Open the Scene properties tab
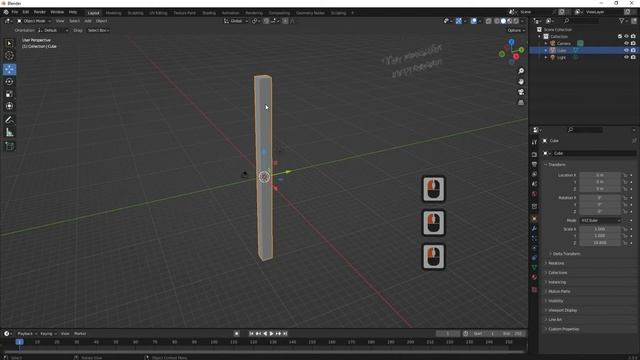The height and width of the screenshot is (360, 640). 534,184
